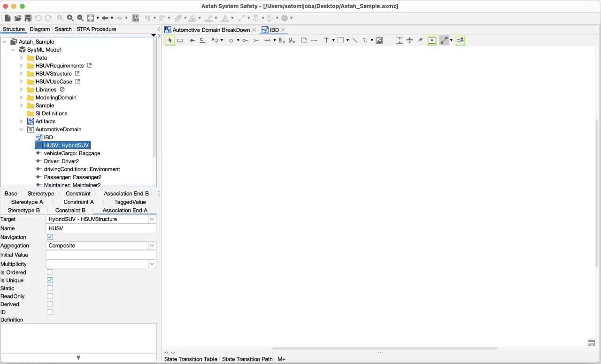The height and width of the screenshot is (364, 601).
Task: Select the Line drawing tool
Action: pyautogui.click(x=354, y=40)
